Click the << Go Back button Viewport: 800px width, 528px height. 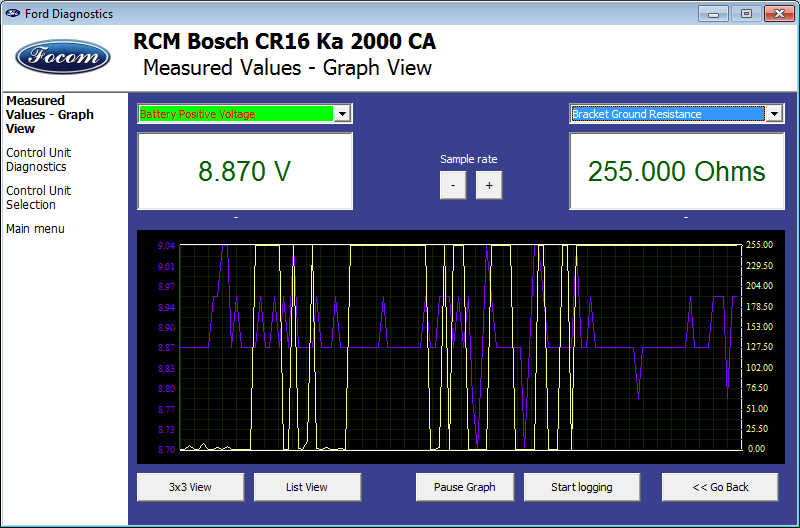pos(720,487)
